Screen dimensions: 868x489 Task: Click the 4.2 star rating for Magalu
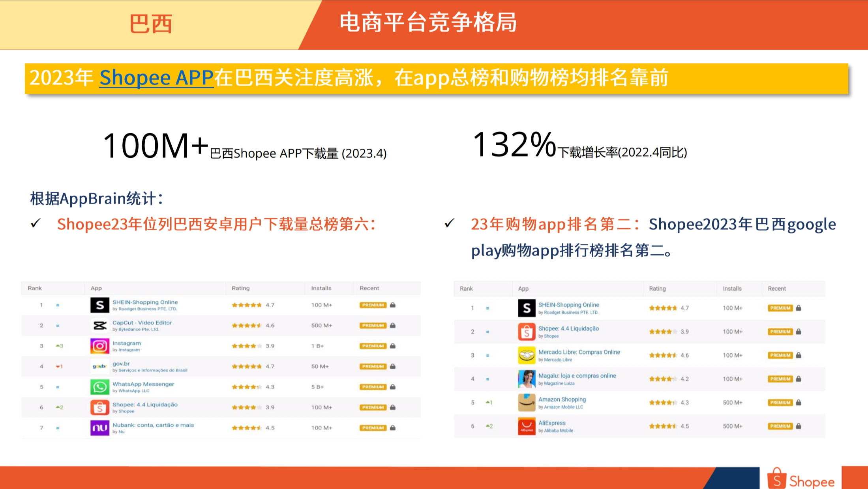click(669, 379)
